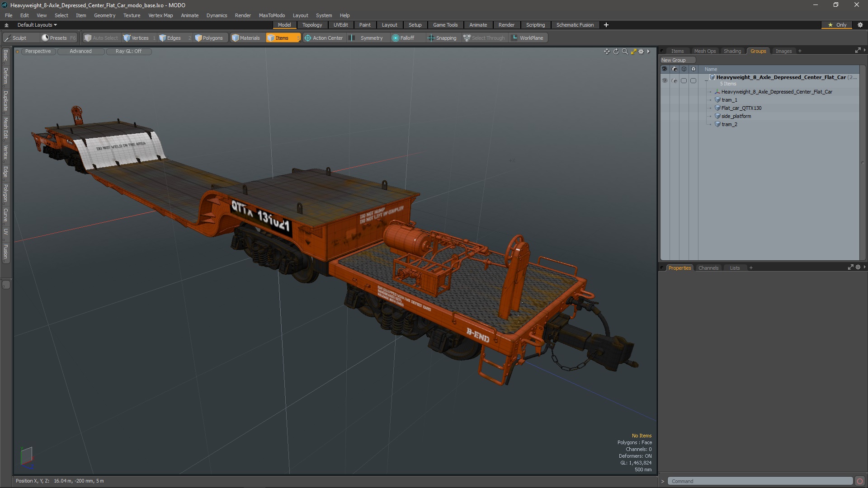Click the Command input field

click(760, 481)
